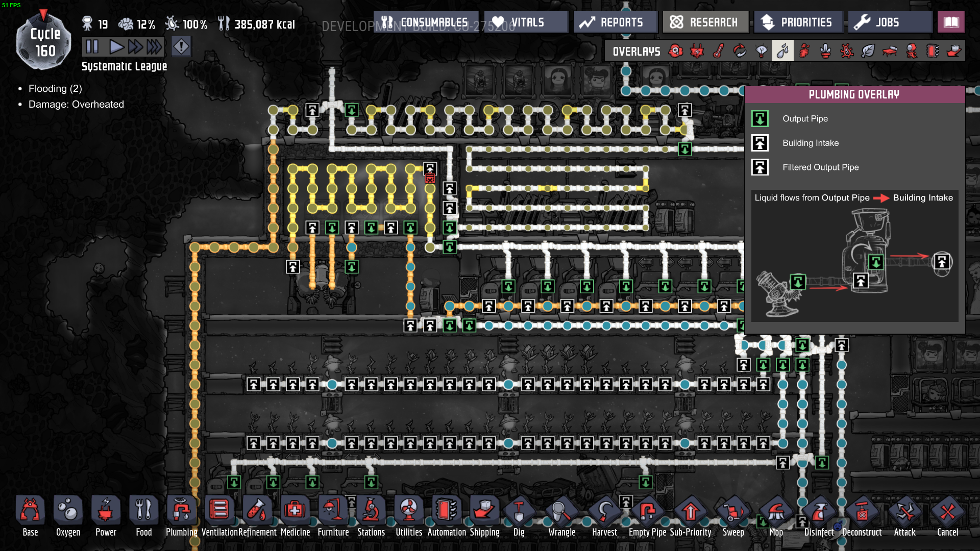This screenshot has height=551, width=980.
Task: Open the Oxygen overlay
Action: coord(676,51)
